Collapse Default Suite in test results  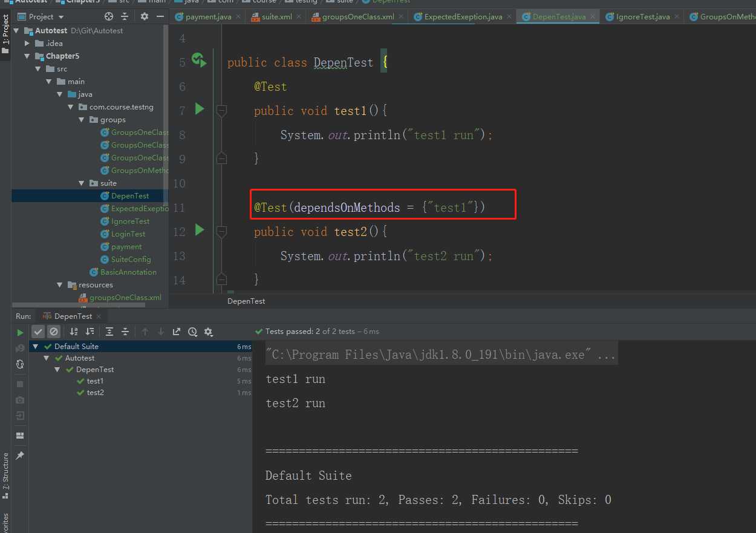36,347
